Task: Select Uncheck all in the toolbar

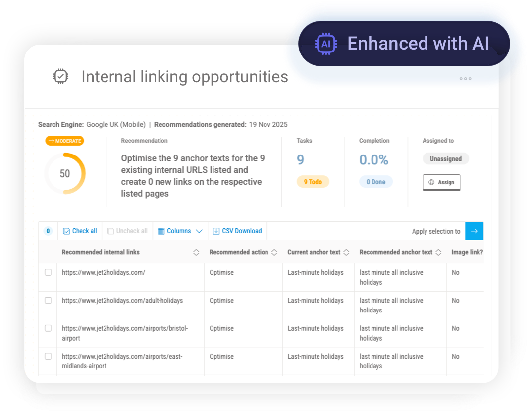Action: tap(127, 231)
